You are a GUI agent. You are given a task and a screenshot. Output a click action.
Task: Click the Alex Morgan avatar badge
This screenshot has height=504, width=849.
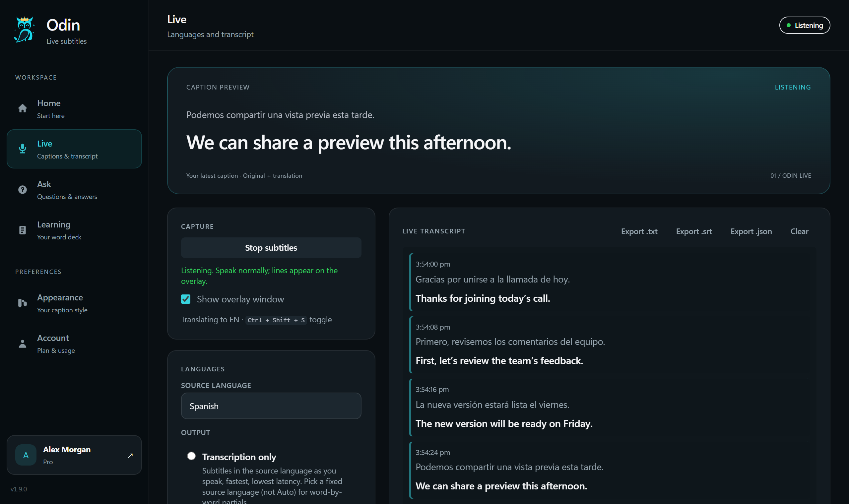pos(26,455)
